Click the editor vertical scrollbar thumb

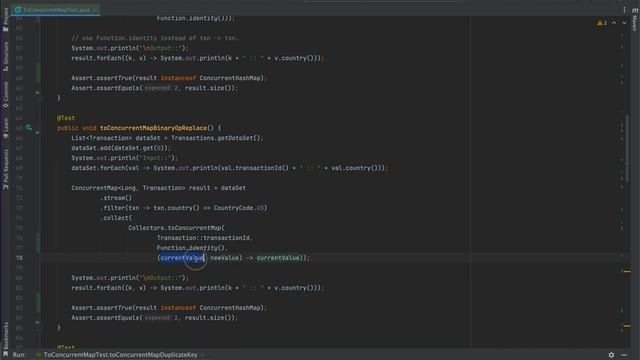pyautogui.click(x=627, y=149)
